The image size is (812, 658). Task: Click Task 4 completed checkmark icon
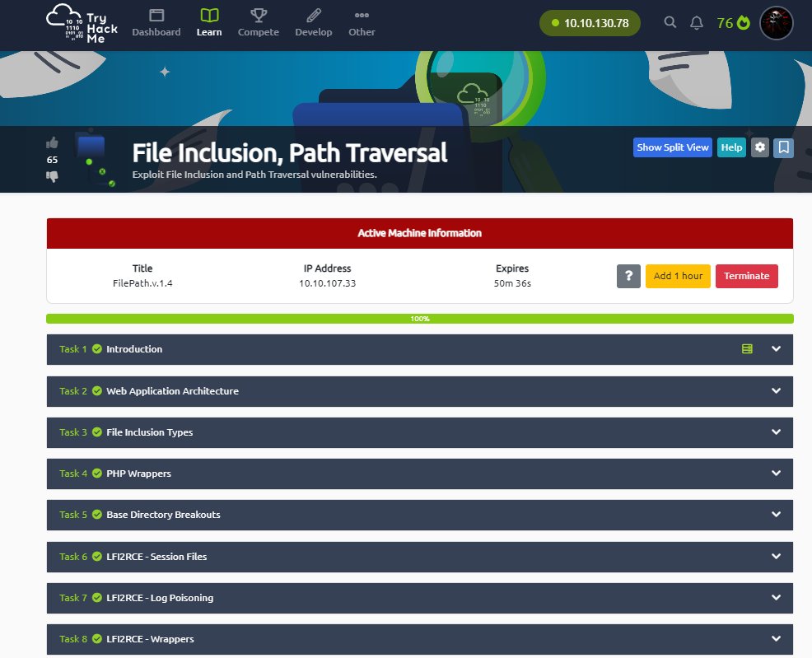coord(97,474)
